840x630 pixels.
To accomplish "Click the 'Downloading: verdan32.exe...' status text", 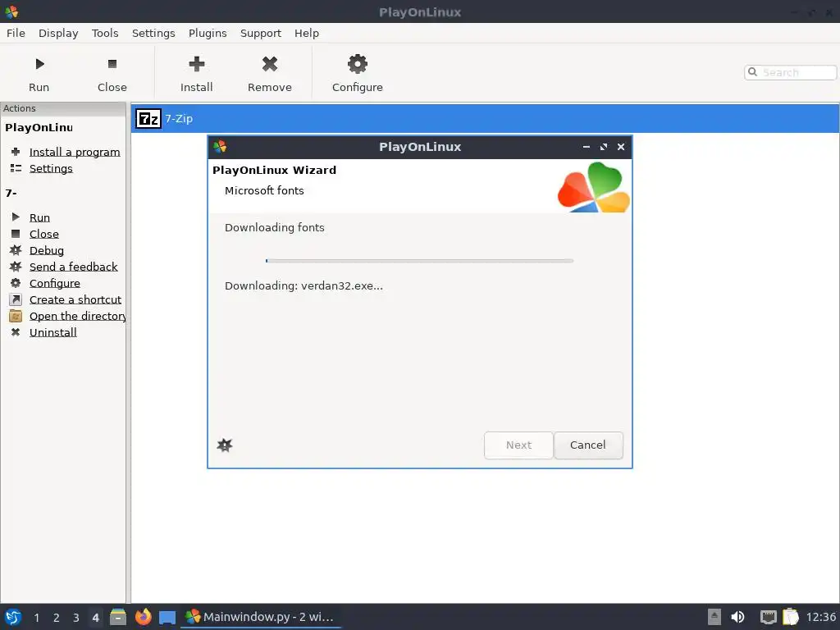I will coord(304,285).
